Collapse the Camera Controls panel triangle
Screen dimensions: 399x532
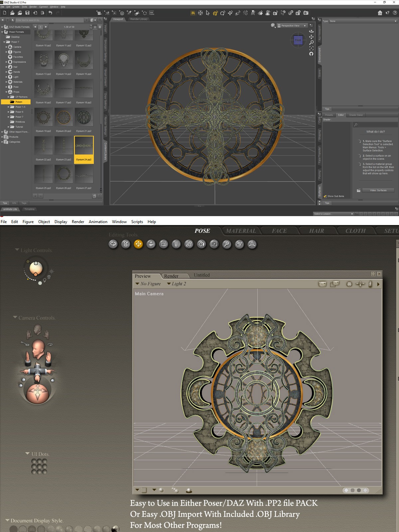tap(15, 317)
